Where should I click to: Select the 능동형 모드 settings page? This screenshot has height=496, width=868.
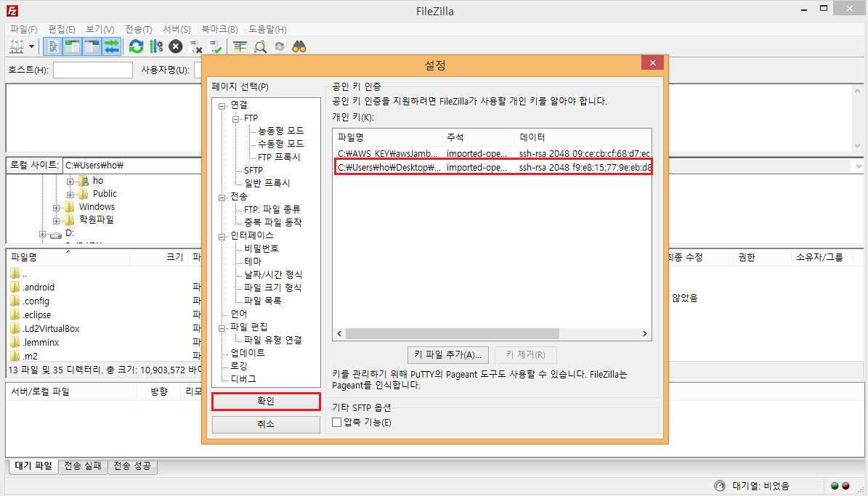(280, 131)
